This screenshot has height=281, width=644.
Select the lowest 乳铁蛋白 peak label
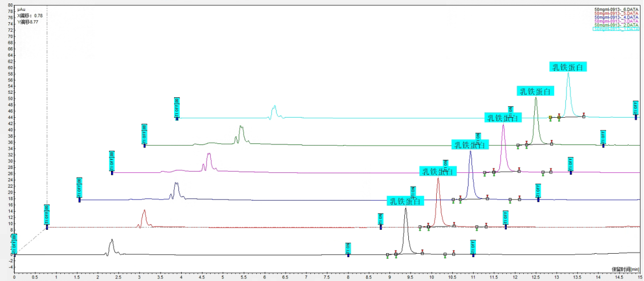[405, 201]
